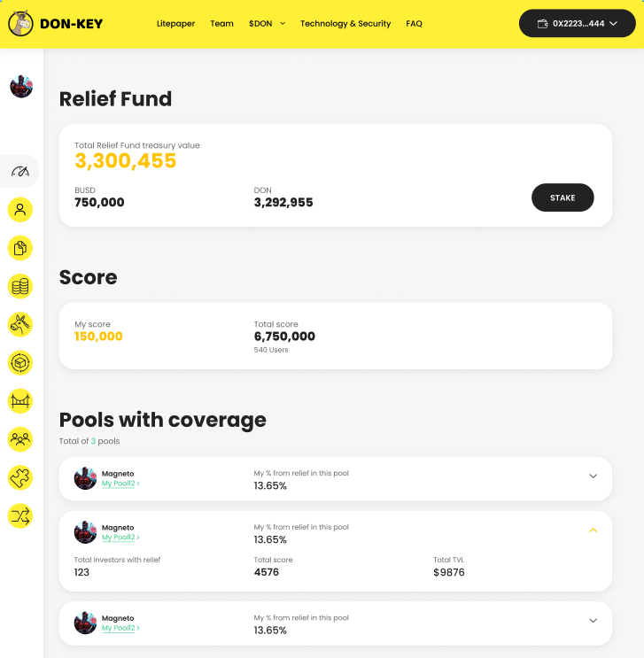Select the documents sidebar icon

click(x=20, y=248)
